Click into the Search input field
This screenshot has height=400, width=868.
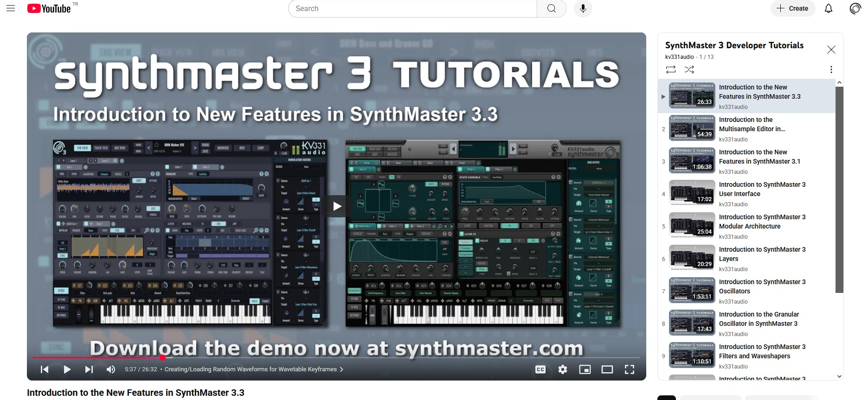click(412, 8)
